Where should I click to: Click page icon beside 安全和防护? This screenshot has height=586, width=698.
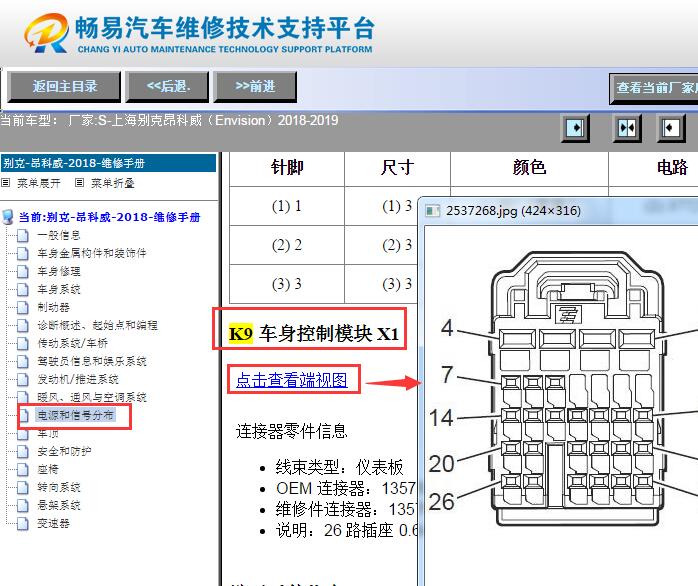coord(23,452)
